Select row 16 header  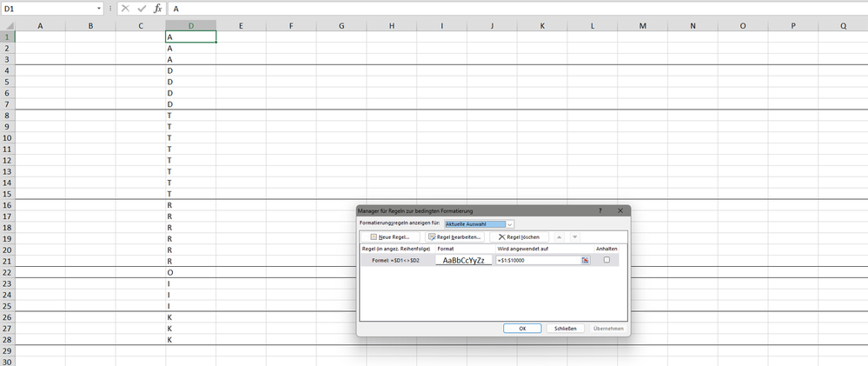point(8,205)
